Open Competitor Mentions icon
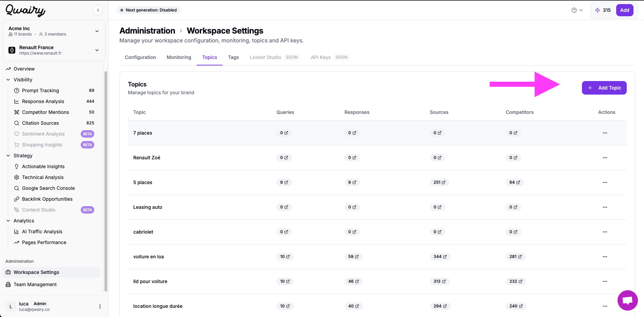 click(x=16, y=112)
